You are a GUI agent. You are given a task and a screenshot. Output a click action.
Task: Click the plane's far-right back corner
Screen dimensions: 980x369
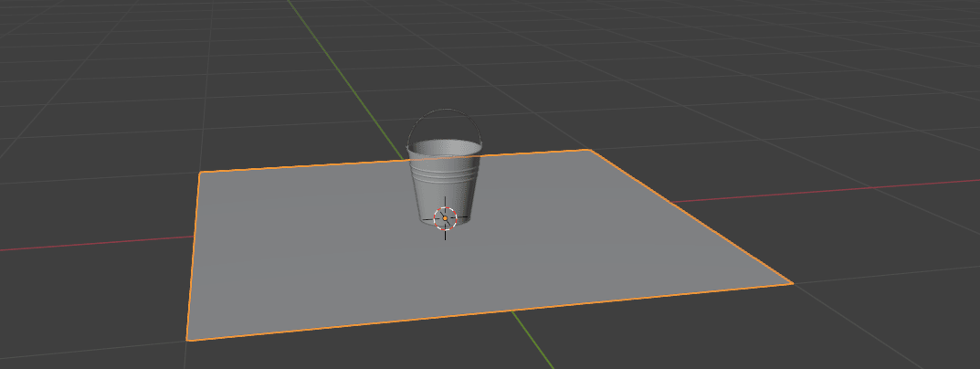click(x=591, y=150)
